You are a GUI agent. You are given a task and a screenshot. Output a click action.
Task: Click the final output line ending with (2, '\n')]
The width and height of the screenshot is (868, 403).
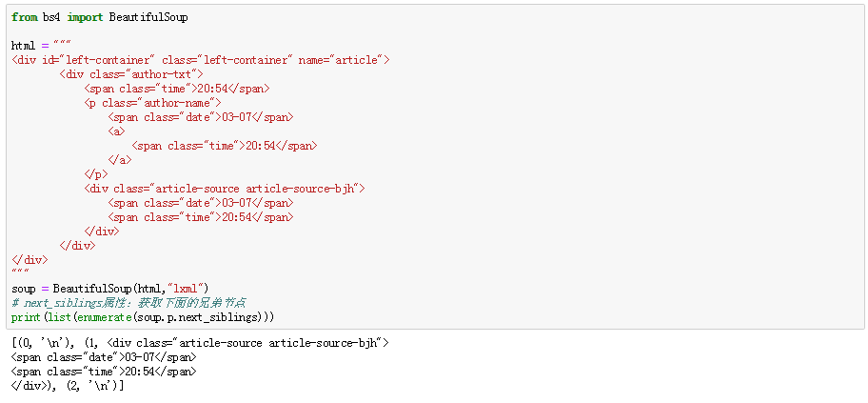click(x=67, y=385)
